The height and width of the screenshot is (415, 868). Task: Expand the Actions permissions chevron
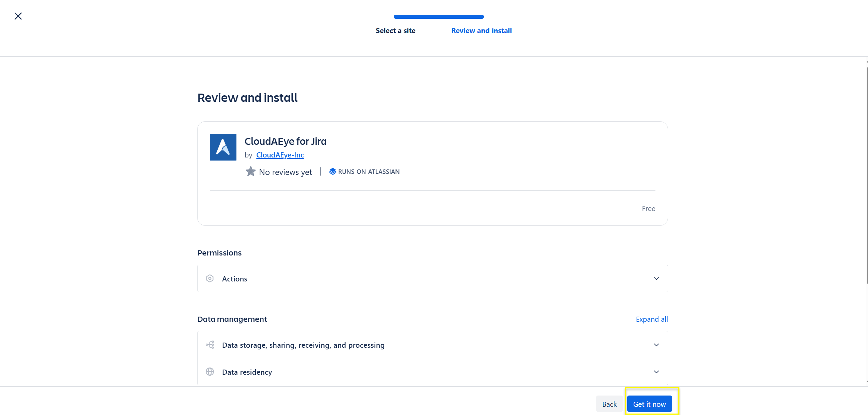pos(656,279)
